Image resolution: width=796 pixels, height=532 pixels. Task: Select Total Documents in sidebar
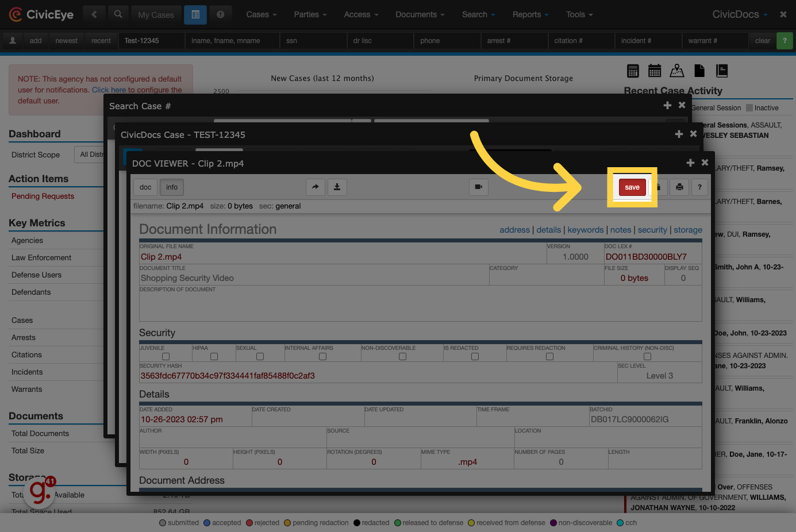pos(40,434)
